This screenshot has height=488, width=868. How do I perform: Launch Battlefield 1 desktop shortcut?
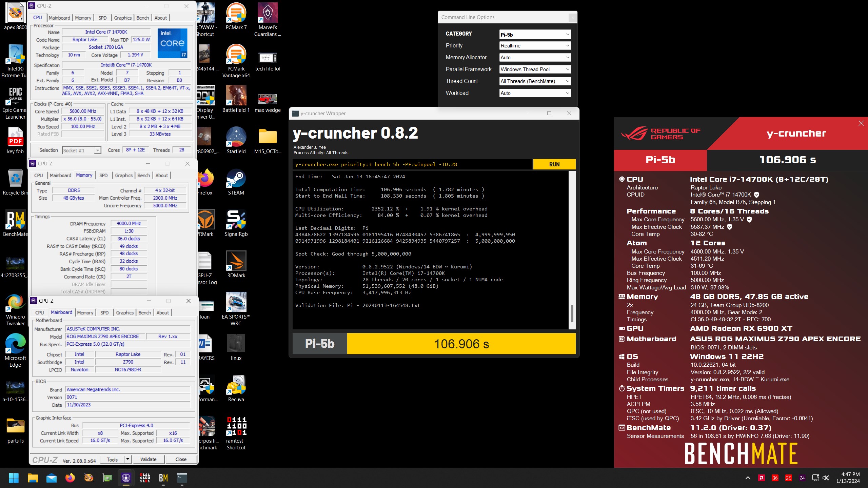tap(236, 99)
